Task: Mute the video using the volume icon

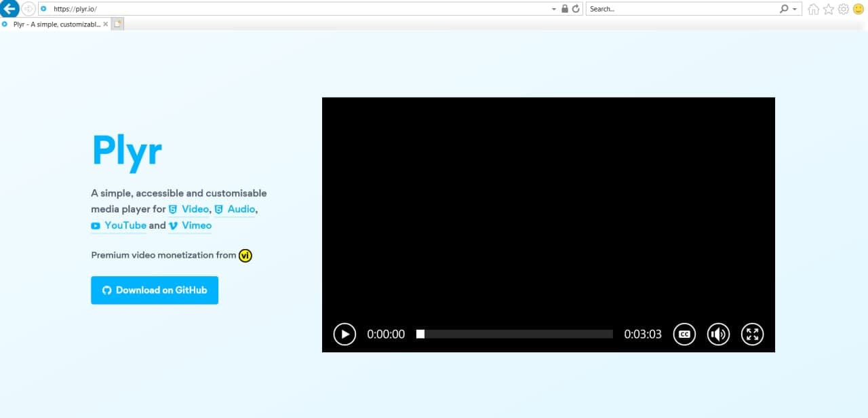Action: [x=718, y=334]
